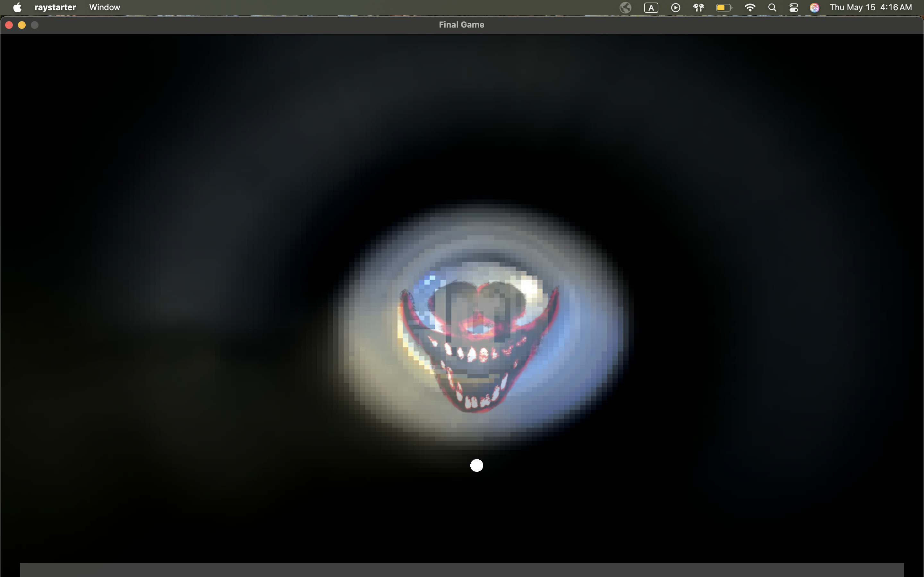Click the Final Game title bar text

tap(461, 25)
